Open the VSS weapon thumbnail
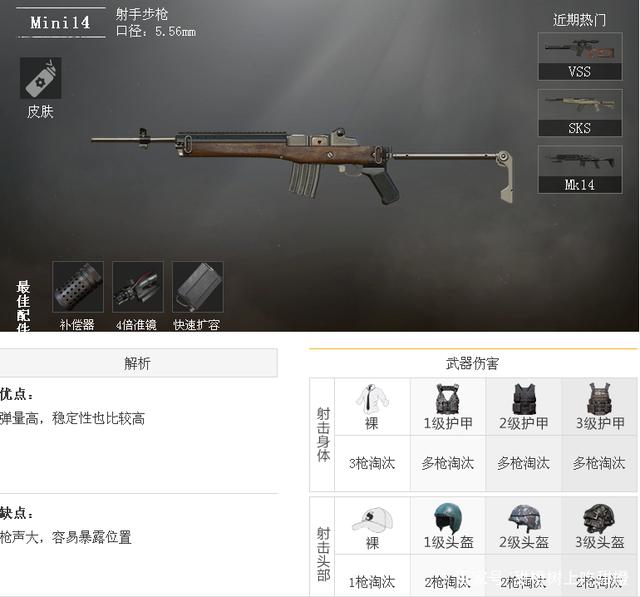Screen dimensions: 640x597 point(580,56)
